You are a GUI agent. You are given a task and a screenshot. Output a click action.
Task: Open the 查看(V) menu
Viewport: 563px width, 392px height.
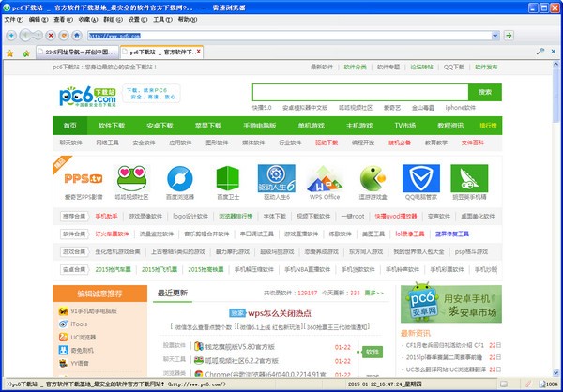click(63, 20)
